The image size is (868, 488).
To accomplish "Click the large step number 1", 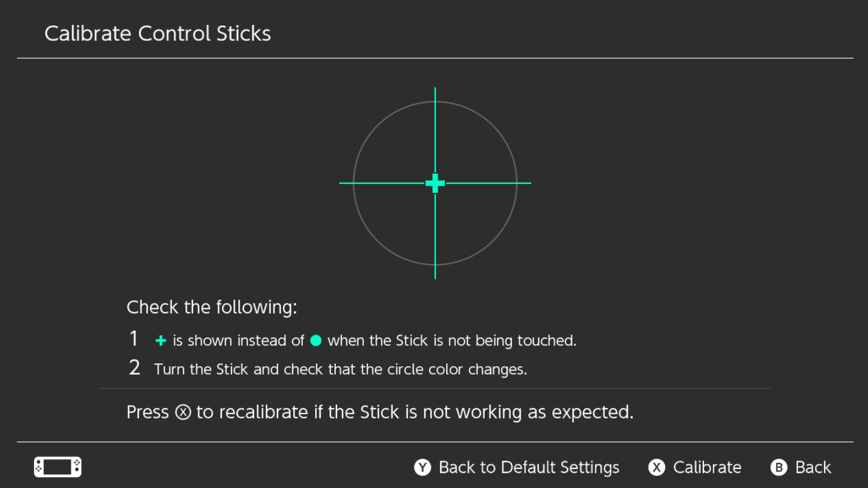I will coord(134,339).
